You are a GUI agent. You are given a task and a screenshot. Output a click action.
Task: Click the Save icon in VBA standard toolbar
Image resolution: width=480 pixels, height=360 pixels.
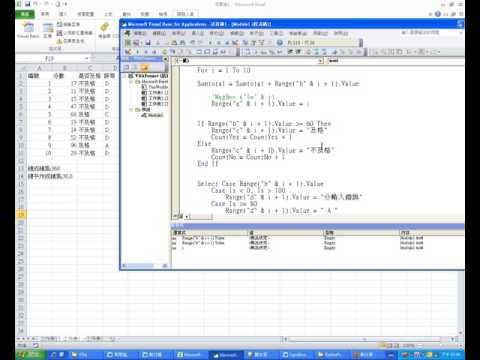click(x=148, y=42)
